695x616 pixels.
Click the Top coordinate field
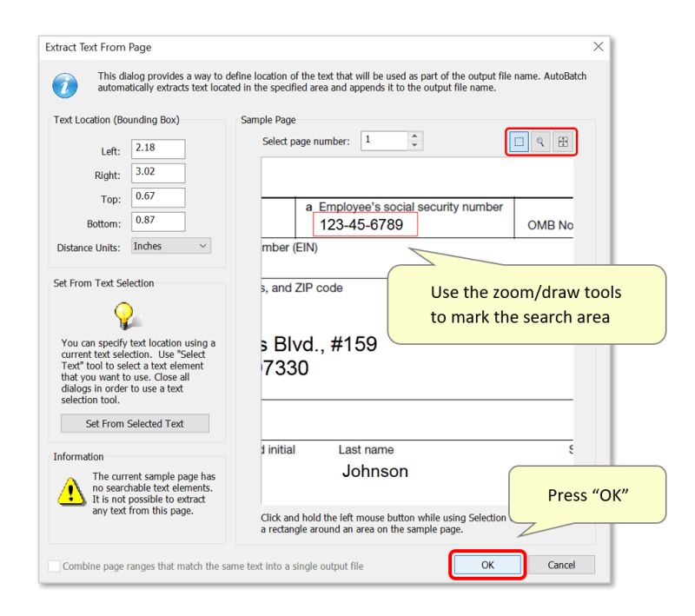158,197
